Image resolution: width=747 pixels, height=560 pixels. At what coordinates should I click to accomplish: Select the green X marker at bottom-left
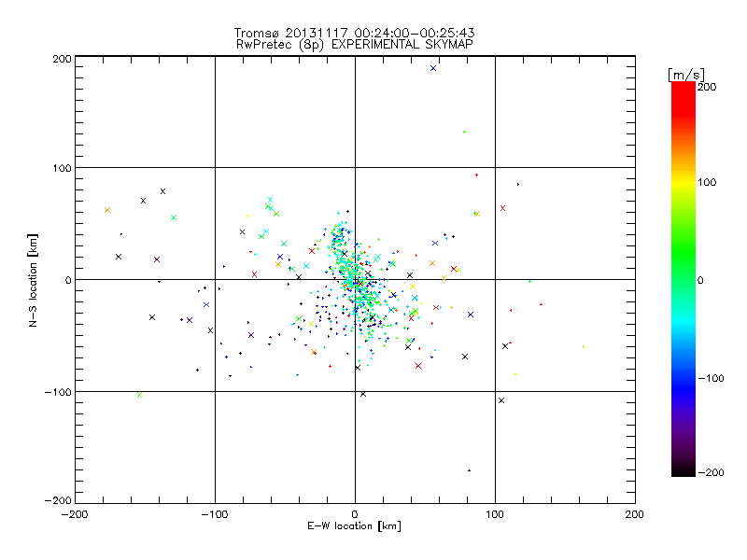pos(139,395)
